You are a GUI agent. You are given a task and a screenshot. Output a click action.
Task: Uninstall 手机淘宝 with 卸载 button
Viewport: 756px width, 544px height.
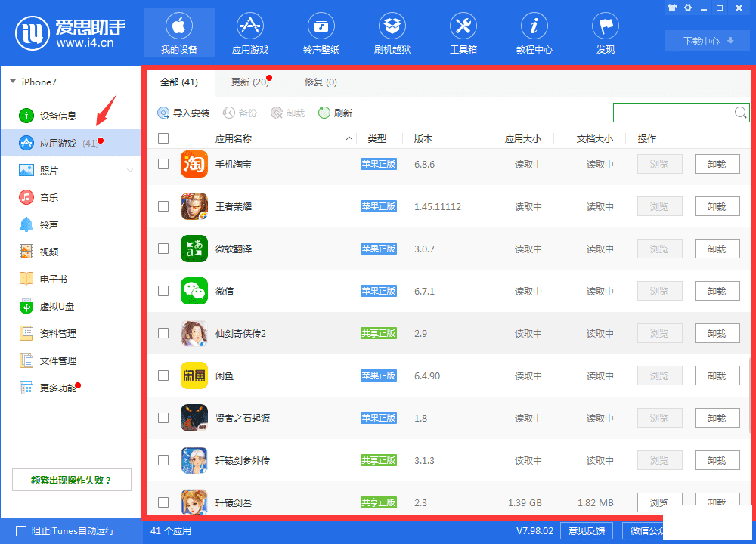click(717, 164)
